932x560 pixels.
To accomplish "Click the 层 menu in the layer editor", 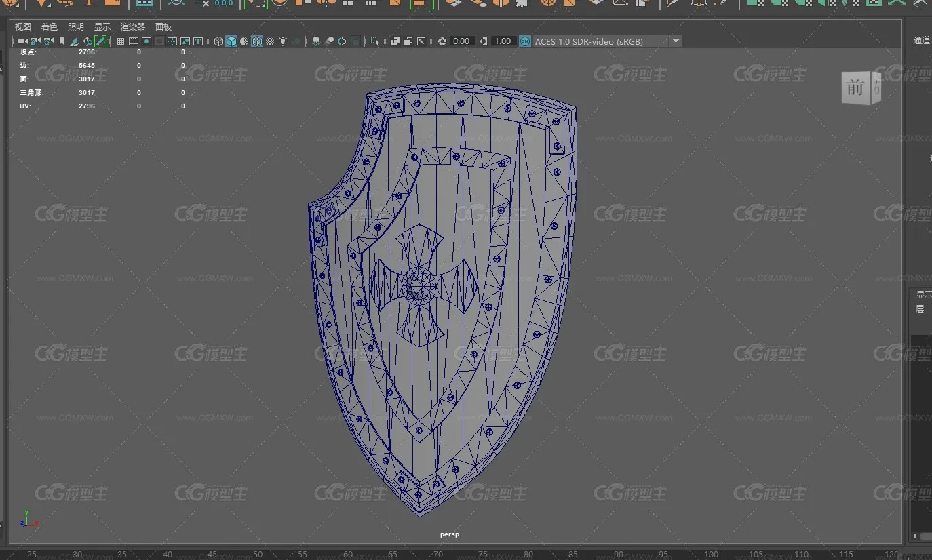I will 920,309.
